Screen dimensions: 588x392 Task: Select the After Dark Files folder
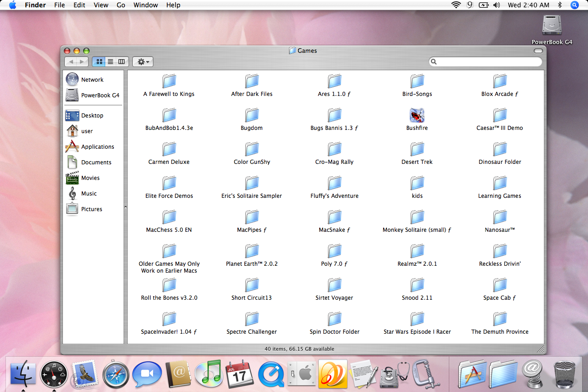(x=252, y=81)
